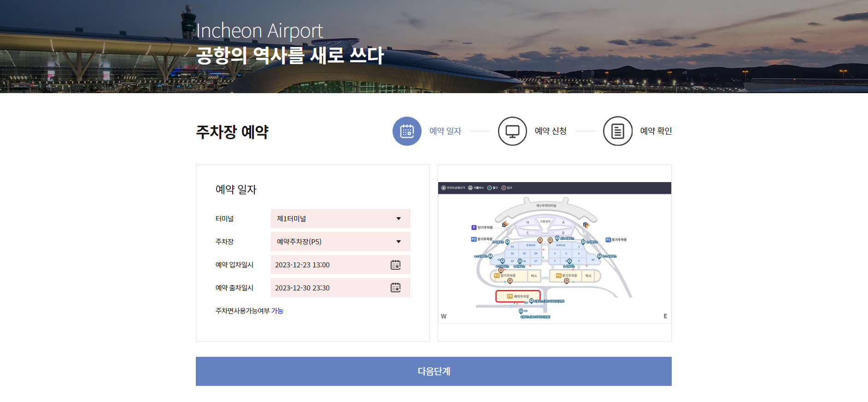Click the 예약 신청 step monitor icon
Screen dimensions: 868x402
[512, 131]
